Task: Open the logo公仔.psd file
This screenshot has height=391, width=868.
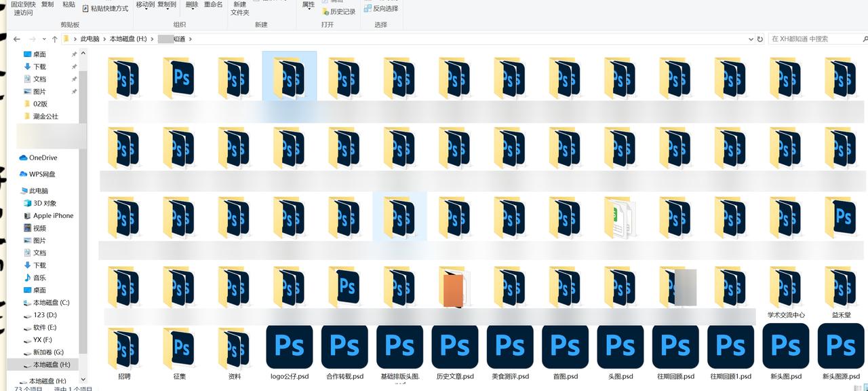Action: coord(290,347)
